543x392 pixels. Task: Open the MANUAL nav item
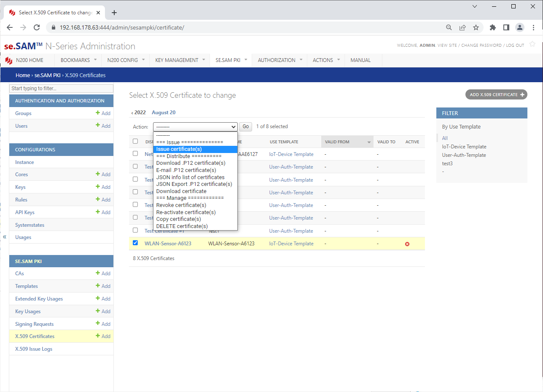point(360,60)
